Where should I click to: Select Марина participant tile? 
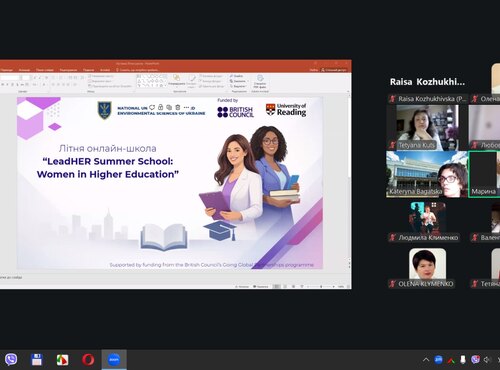484,174
